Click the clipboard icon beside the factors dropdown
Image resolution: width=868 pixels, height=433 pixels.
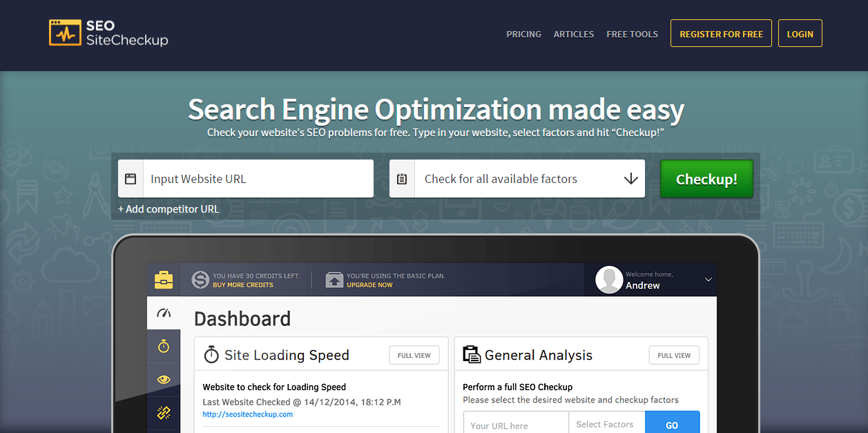(402, 179)
